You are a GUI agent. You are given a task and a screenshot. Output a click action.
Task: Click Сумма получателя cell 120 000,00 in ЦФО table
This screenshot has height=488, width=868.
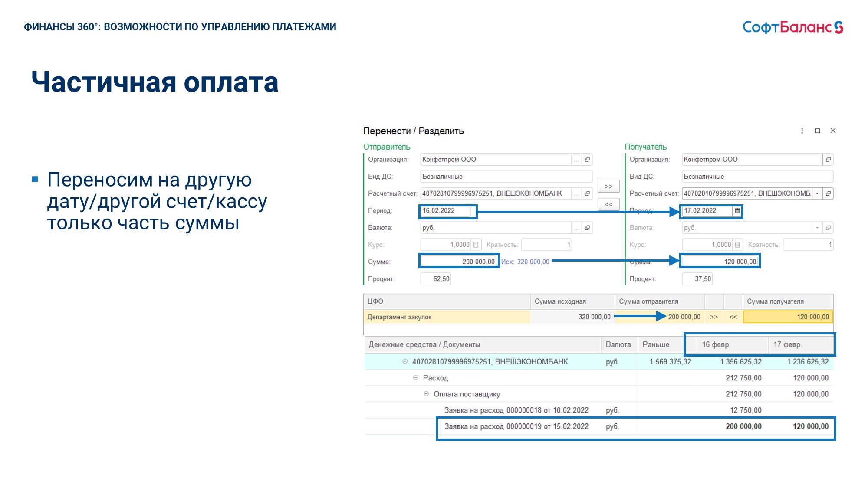[x=788, y=317]
